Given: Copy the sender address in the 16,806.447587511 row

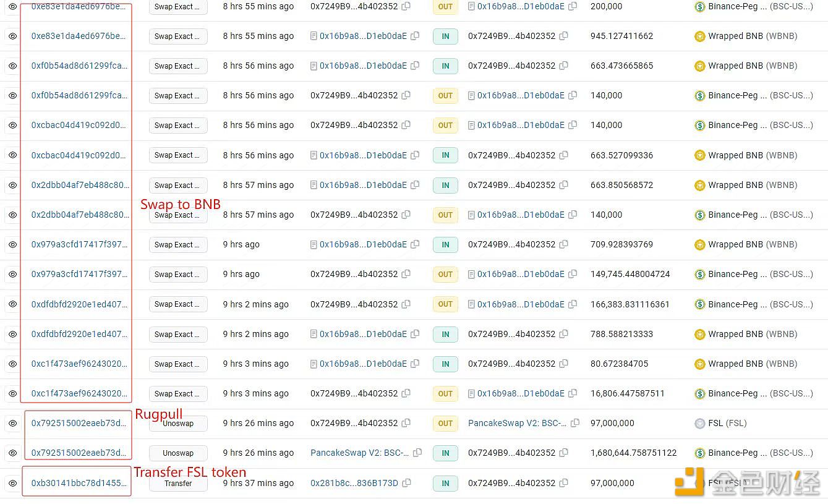Looking at the screenshot, I should (406, 394).
